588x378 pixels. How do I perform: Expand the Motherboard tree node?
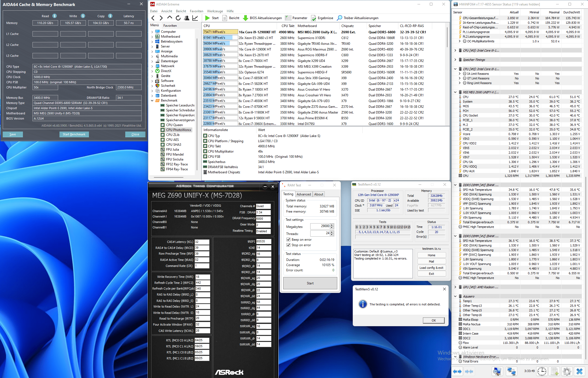coord(152,37)
